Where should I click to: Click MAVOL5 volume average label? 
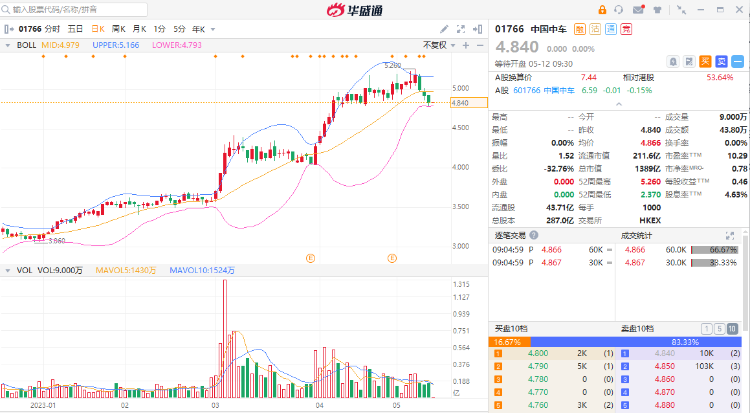tap(126, 270)
